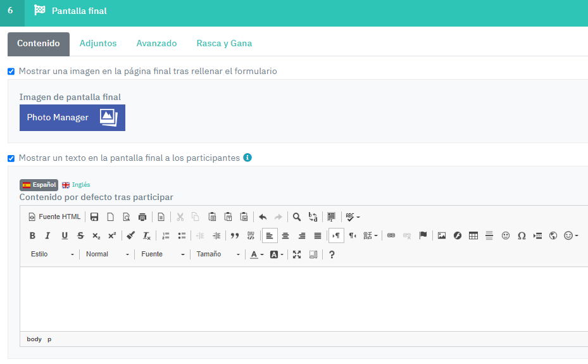Open the Set Language dropdown

pyautogui.click(x=370, y=235)
